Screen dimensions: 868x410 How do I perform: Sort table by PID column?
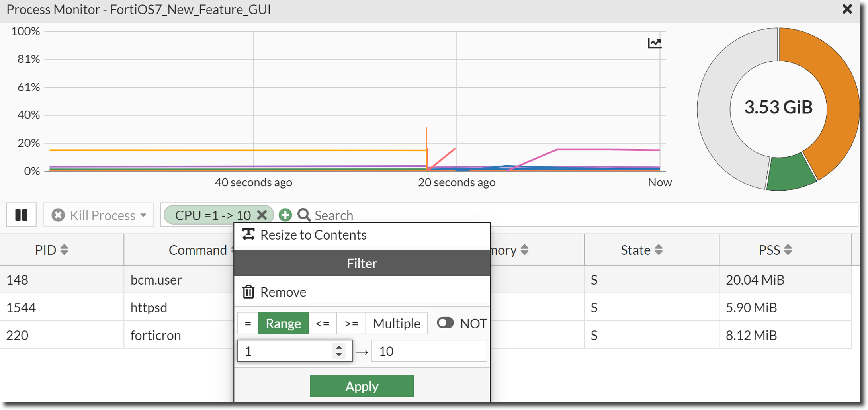point(64,250)
